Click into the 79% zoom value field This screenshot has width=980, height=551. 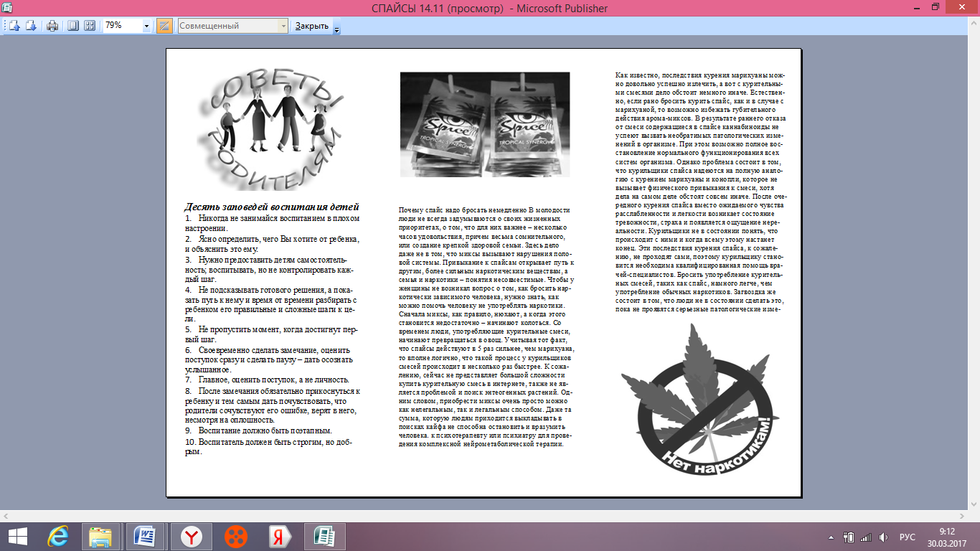point(123,26)
